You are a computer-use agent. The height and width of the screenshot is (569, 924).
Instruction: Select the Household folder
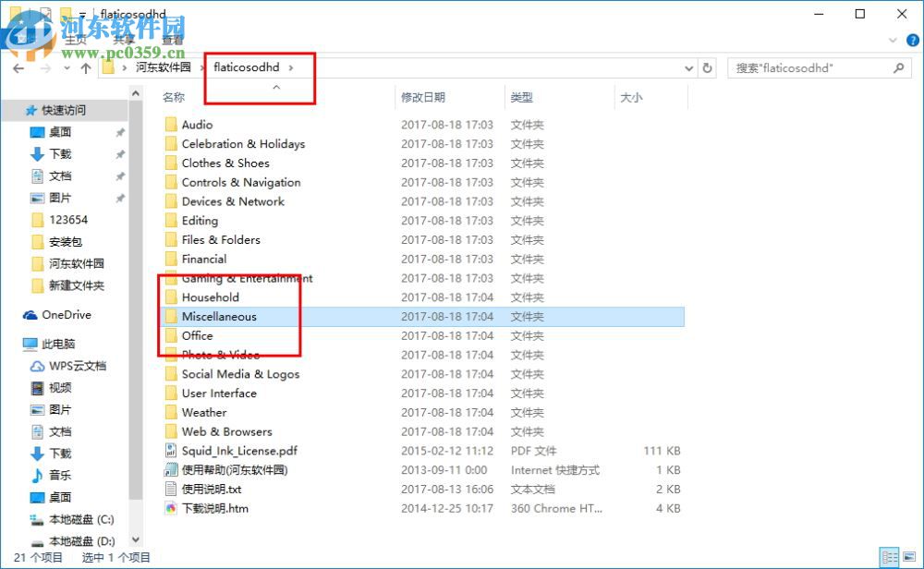211,297
